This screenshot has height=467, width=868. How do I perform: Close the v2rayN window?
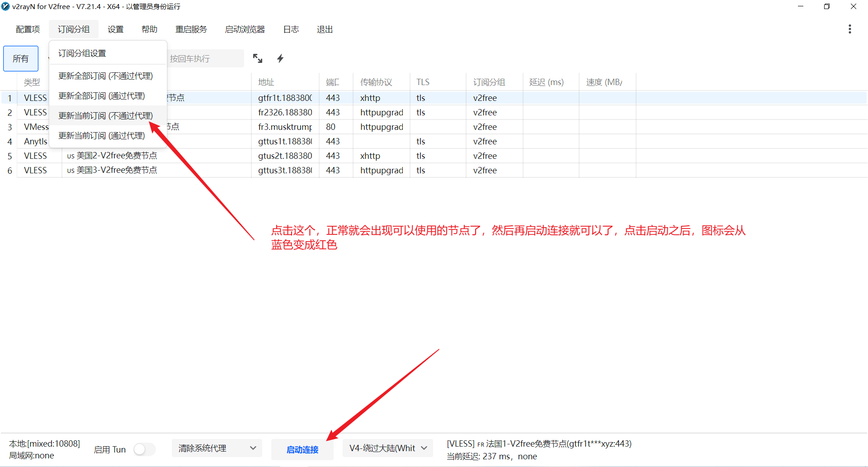coord(854,6)
